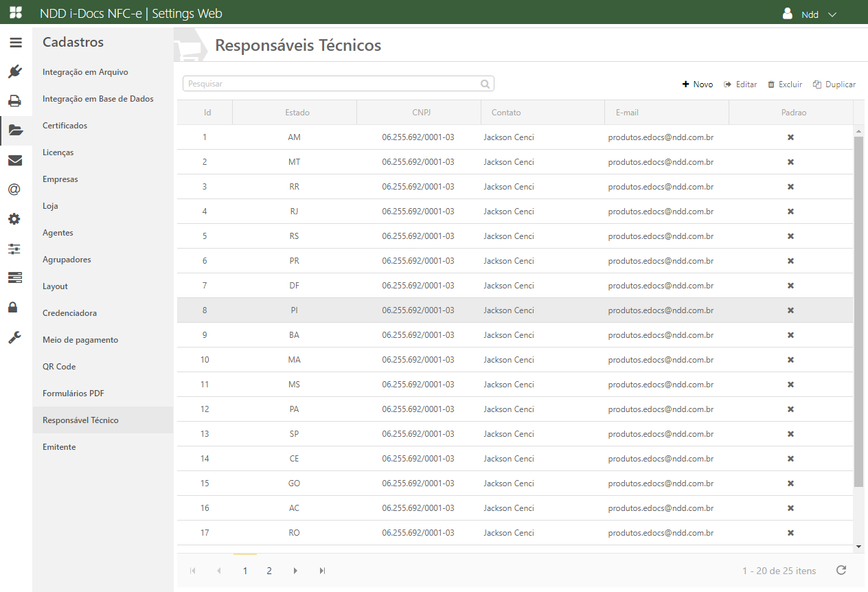Click the wrench tools icon in sidebar
This screenshot has width=868, height=592.
pyautogui.click(x=14, y=337)
